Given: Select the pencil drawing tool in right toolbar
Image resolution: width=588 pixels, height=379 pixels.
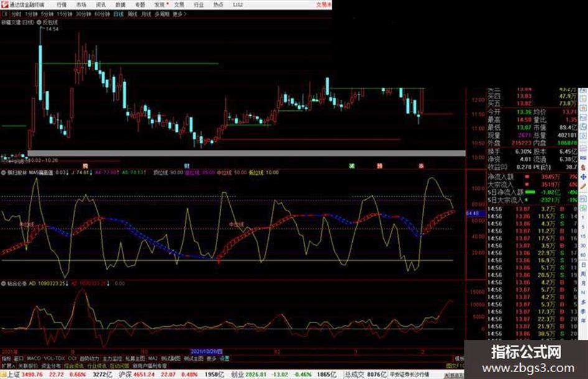Looking at the screenshot, I should click(583, 186).
